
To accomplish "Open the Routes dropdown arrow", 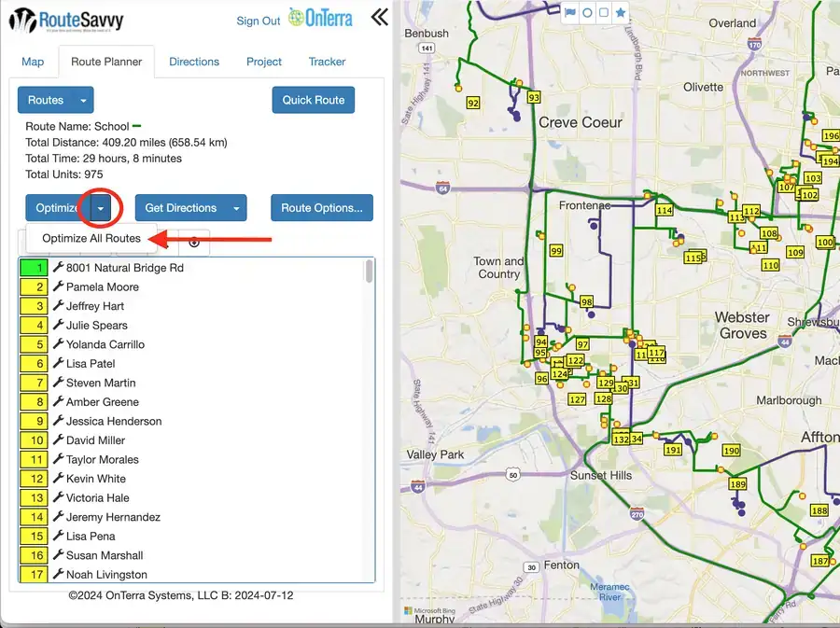I will pos(83,100).
